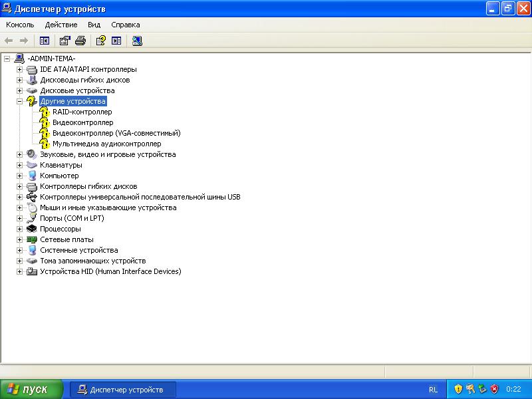Viewport: 532px width, 399px height.
Task: Click the -ADMIN-TEMA- computer icon
Action: 19,59
